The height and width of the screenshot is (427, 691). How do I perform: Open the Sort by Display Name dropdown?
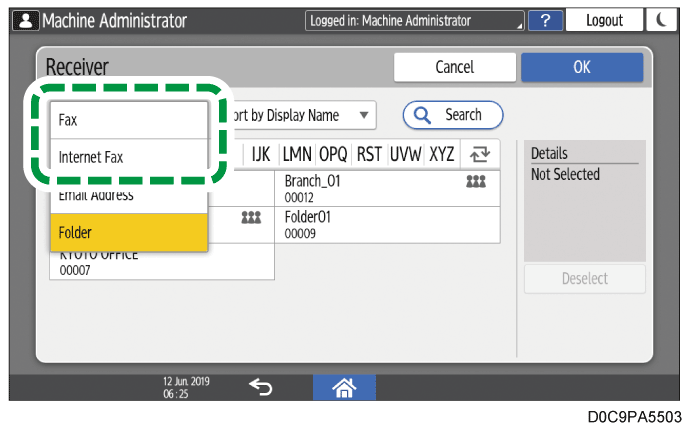(x=298, y=115)
